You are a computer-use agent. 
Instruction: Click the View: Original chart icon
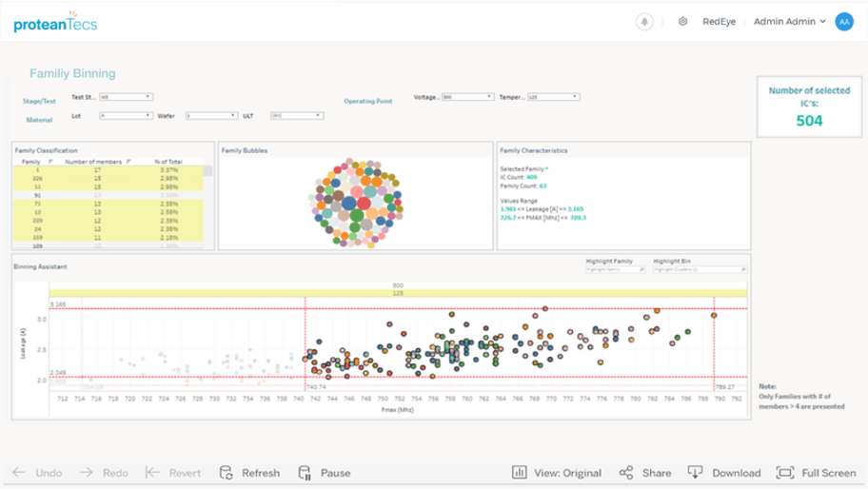520,473
